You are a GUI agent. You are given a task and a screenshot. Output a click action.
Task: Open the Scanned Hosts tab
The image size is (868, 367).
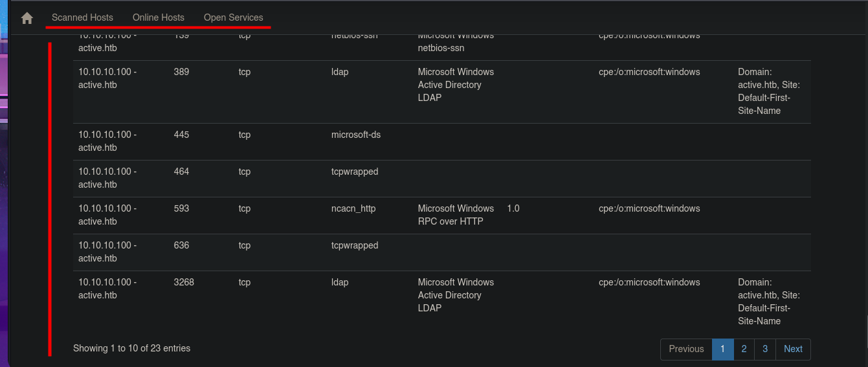pyautogui.click(x=82, y=17)
